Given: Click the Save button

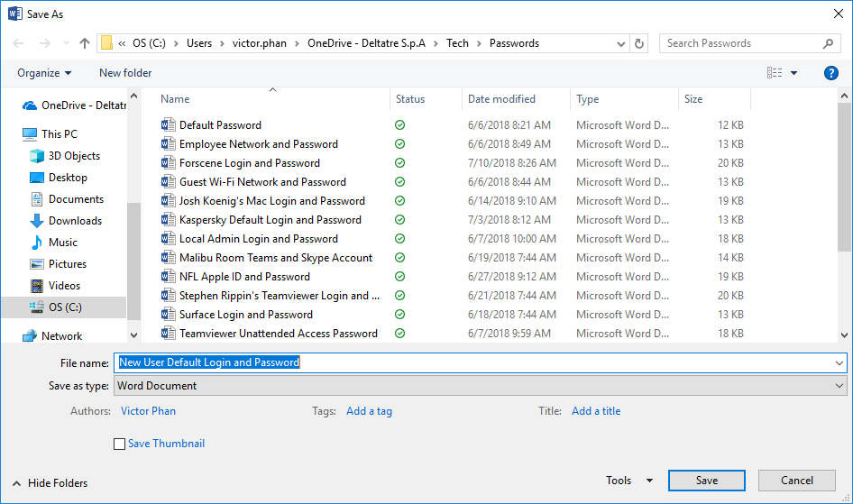Looking at the screenshot, I should coord(707,481).
